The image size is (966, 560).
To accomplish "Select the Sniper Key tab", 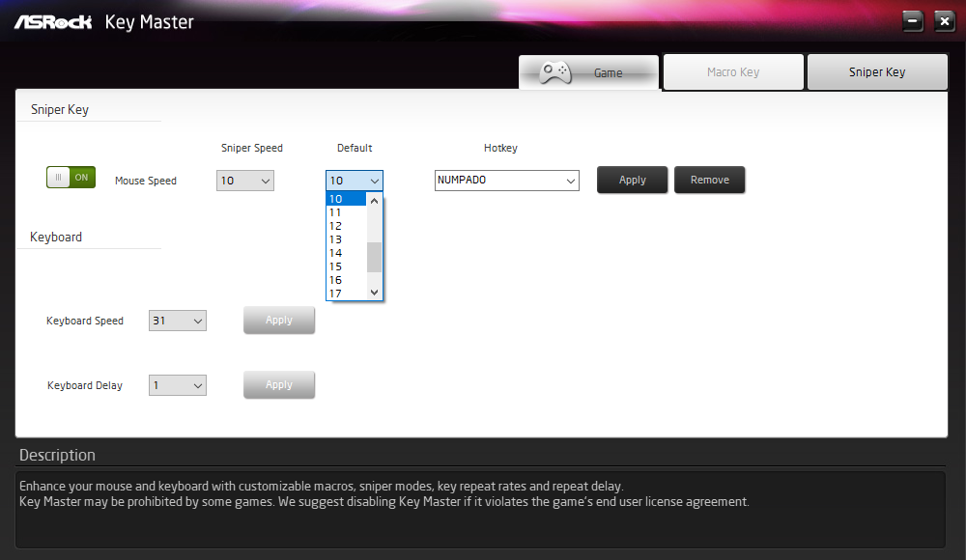I will 877,72.
